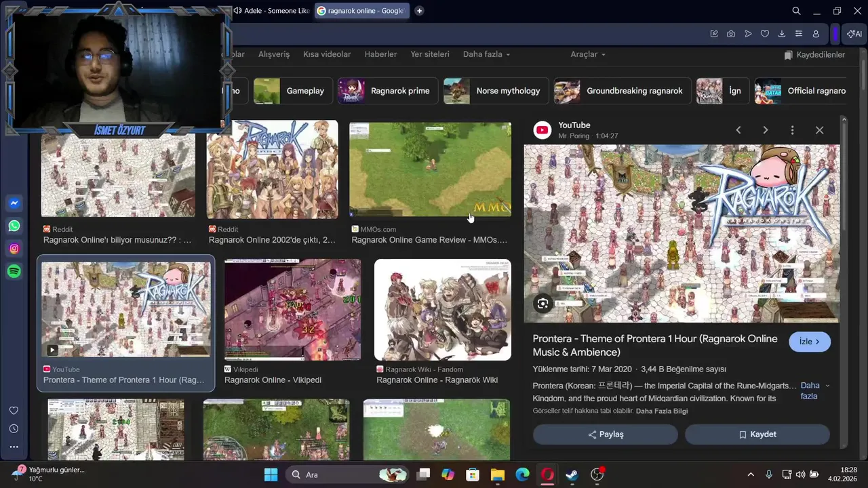This screenshot has width=868, height=488.
Task: Open the MMOs.com Game Review thumbnail
Action: click(x=430, y=169)
